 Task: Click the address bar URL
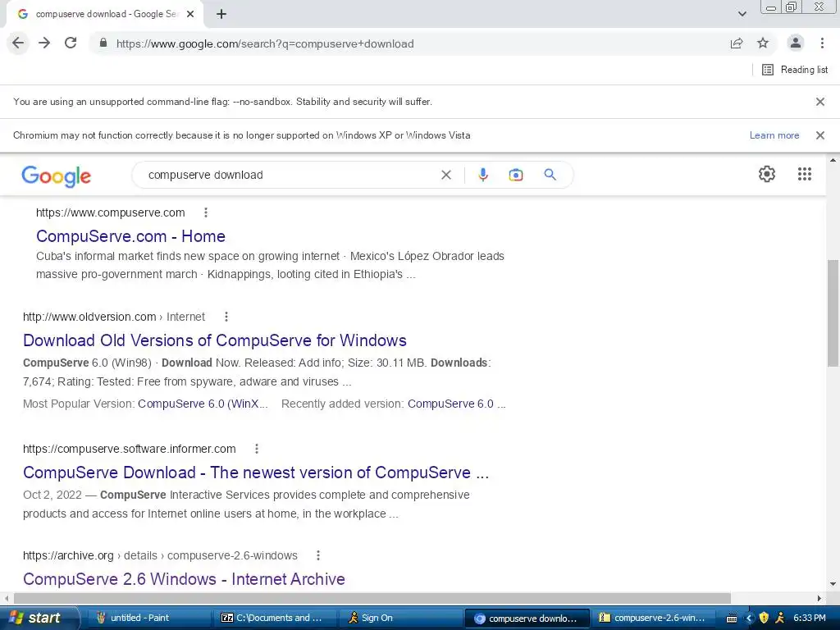tap(265, 44)
